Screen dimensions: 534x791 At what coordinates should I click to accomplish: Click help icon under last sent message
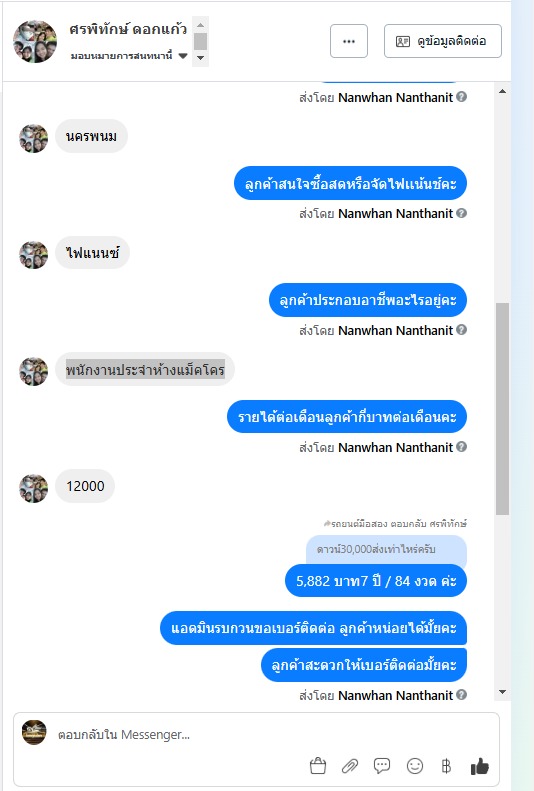tap(461, 695)
